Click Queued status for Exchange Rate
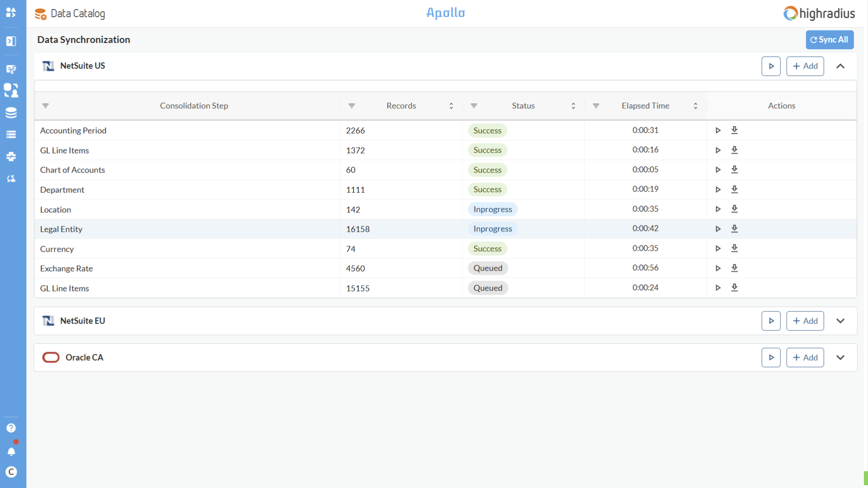Viewport: 868px width, 488px height. point(488,268)
